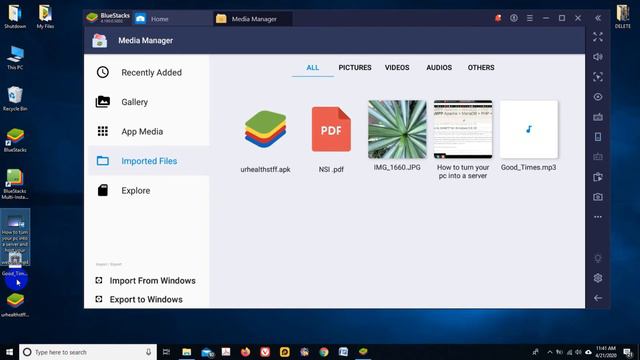This screenshot has height=360, width=640.
Task: Click the lightbulb icon in side toolbar
Action: [598, 258]
